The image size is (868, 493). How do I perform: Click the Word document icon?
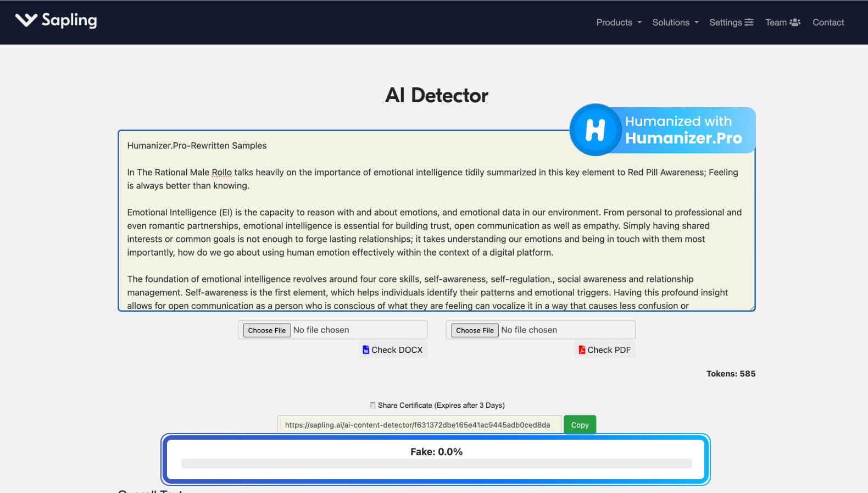pyautogui.click(x=366, y=350)
